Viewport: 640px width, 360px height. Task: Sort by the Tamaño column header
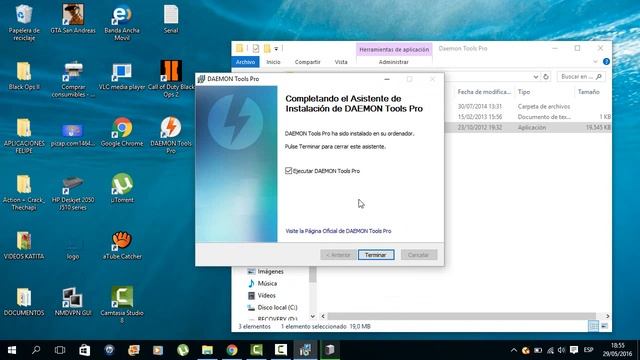pos(589,92)
